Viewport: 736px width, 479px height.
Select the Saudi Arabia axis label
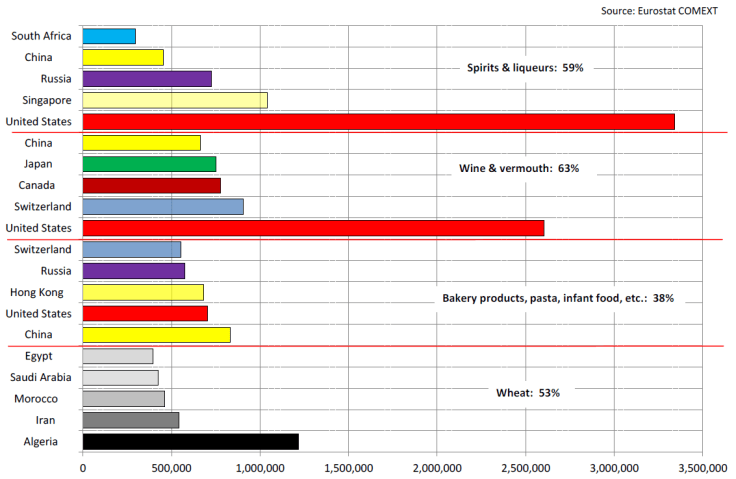[x=40, y=377]
